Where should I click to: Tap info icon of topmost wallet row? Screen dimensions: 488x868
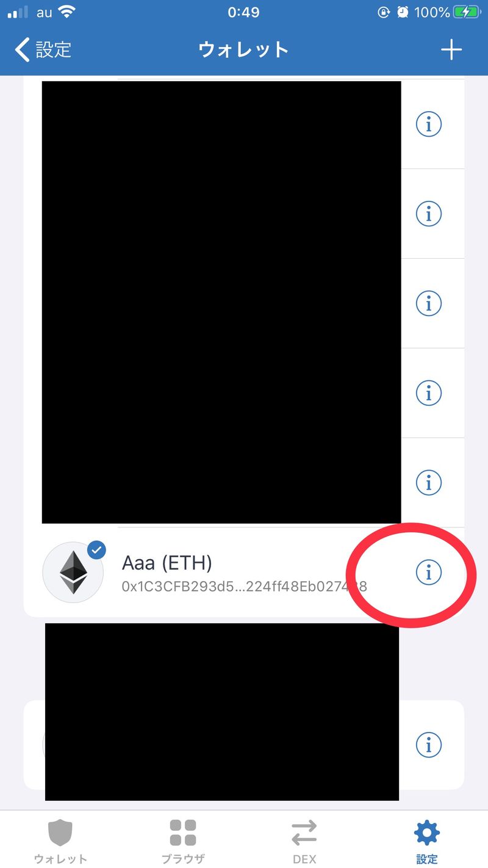[428, 125]
